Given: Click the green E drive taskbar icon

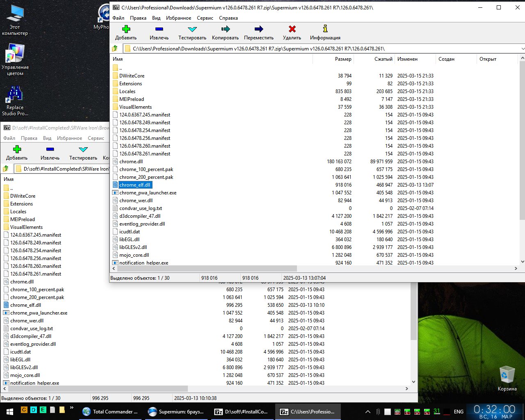Looking at the screenshot, I should [x=43, y=410].
